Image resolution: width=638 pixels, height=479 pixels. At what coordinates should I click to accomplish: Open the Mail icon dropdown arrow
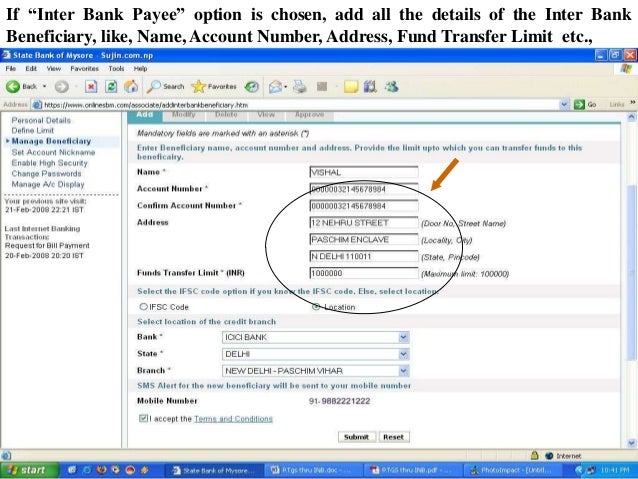286,86
